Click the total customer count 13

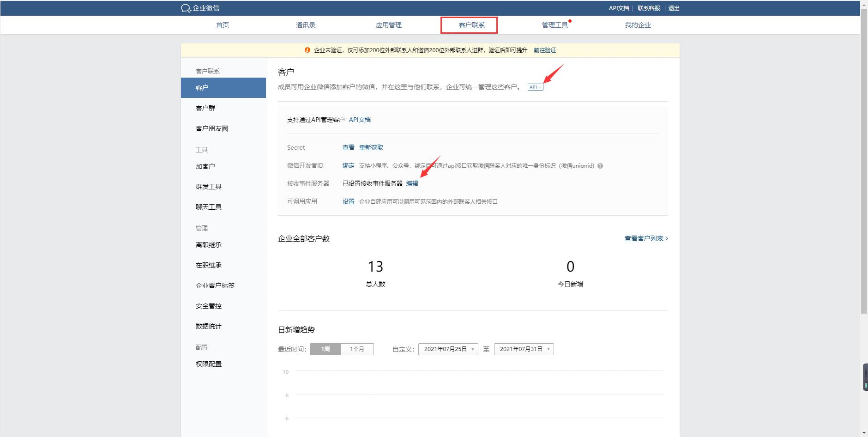pyautogui.click(x=375, y=267)
